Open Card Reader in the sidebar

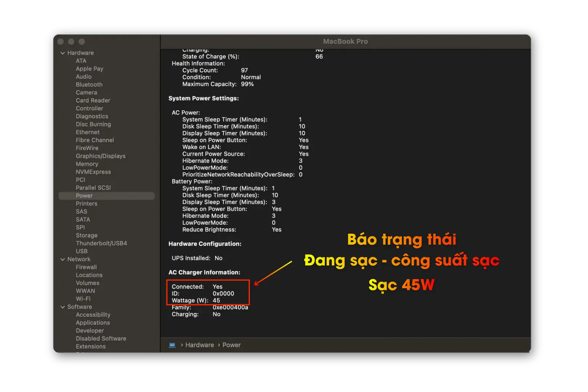tap(93, 101)
